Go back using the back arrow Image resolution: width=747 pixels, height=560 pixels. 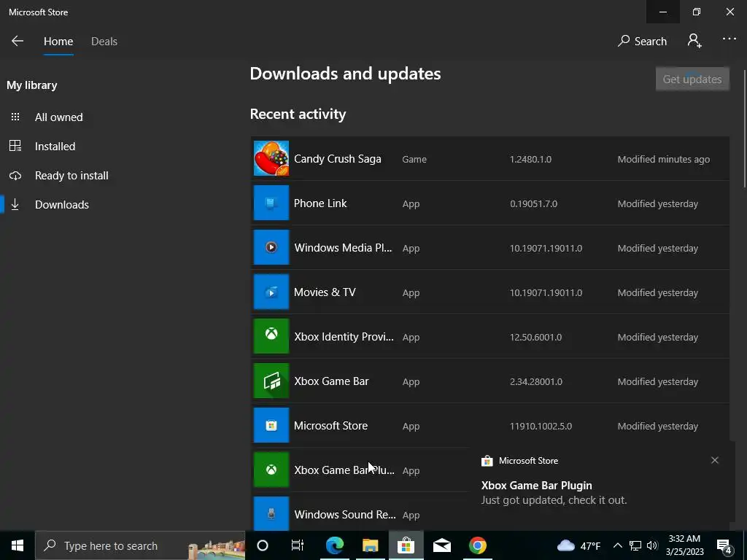pyautogui.click(x=18, y=41)
